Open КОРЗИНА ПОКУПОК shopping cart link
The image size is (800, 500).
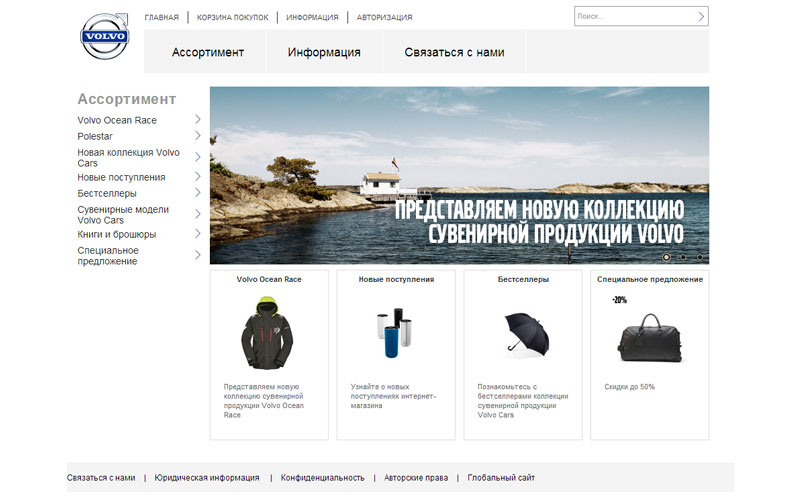coord(232,17)
